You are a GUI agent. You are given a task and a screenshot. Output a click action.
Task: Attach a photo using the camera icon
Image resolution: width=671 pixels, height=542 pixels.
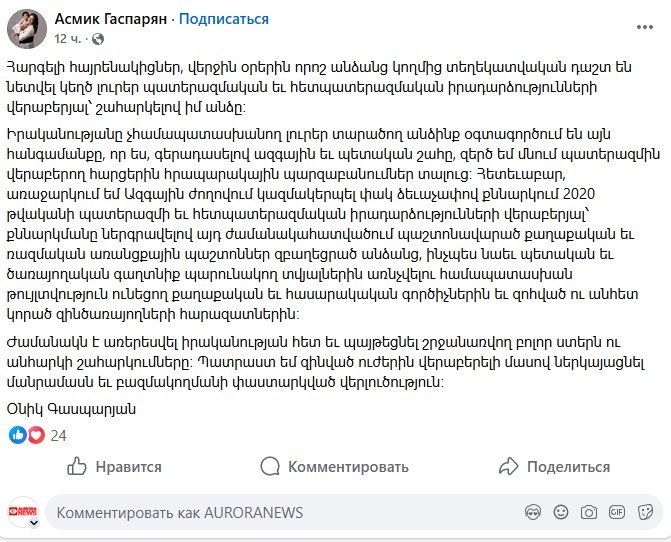coord(590,512)
